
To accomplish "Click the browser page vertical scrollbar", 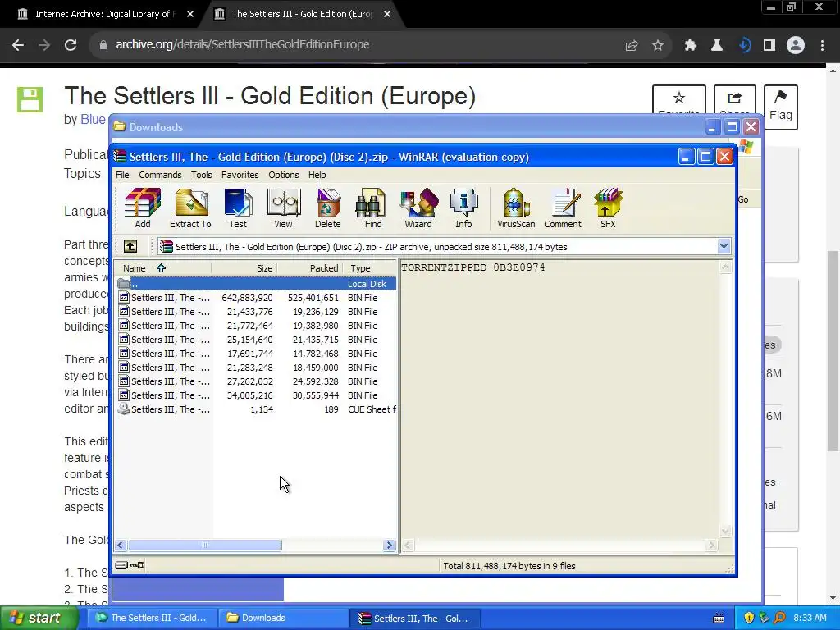I will [x=833, y=351].
